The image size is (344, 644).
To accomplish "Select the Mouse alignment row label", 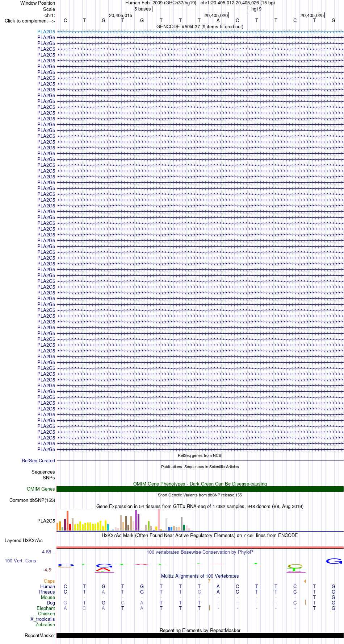I will pyautogui.click(x=48, y=598).
